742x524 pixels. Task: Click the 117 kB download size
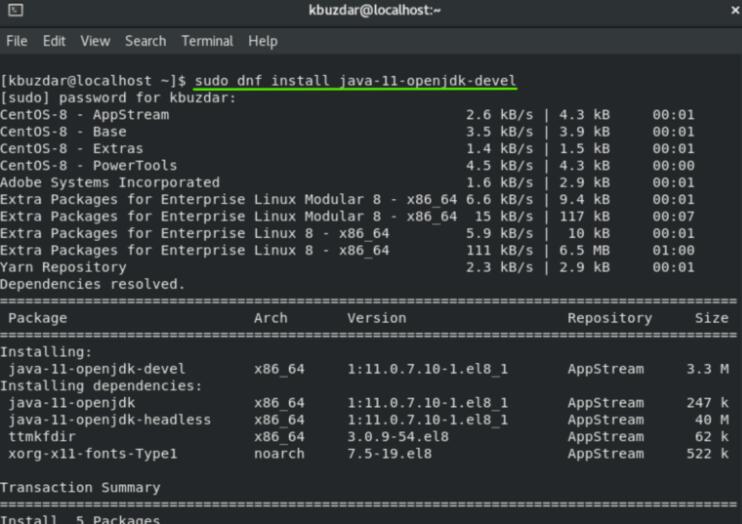584,216
